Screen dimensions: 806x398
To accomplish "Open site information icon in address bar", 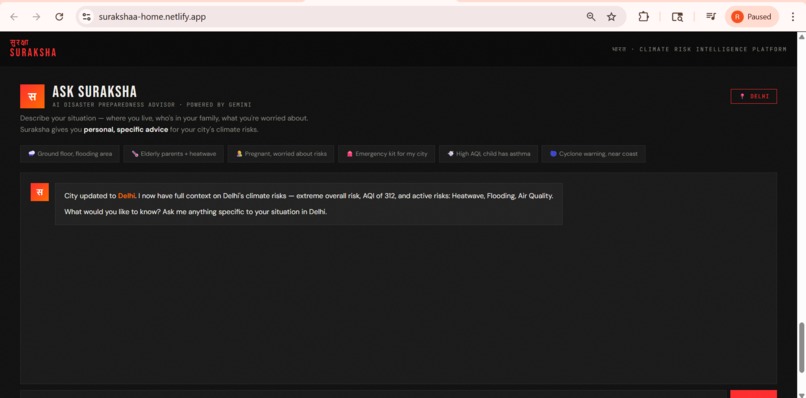I will coord(86,16).
